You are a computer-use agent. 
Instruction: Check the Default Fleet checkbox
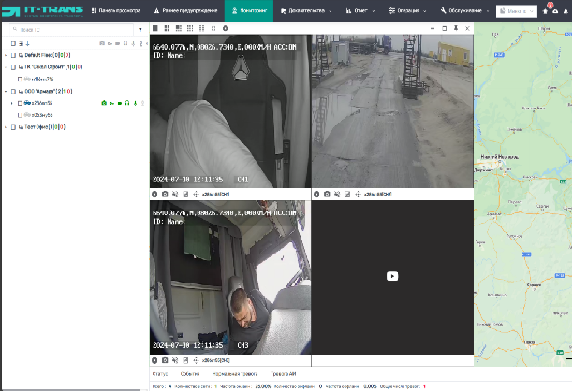point(13,55)
